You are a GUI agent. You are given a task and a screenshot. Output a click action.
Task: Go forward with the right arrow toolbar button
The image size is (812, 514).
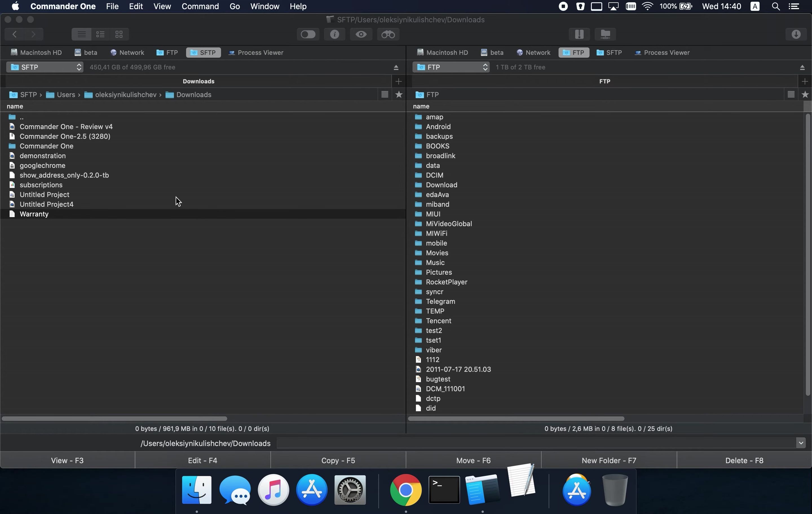33,34
